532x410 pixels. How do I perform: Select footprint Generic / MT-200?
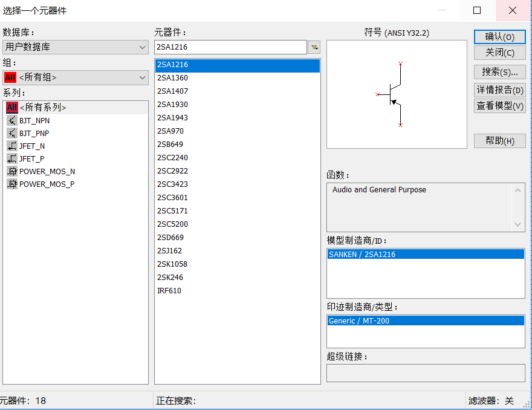(x=426, y=321)
